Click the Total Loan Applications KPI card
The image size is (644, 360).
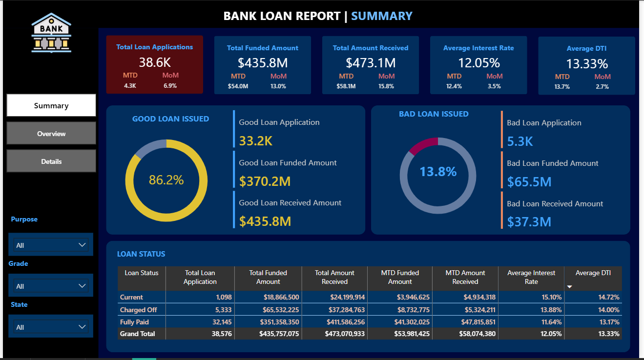(154, 64)
